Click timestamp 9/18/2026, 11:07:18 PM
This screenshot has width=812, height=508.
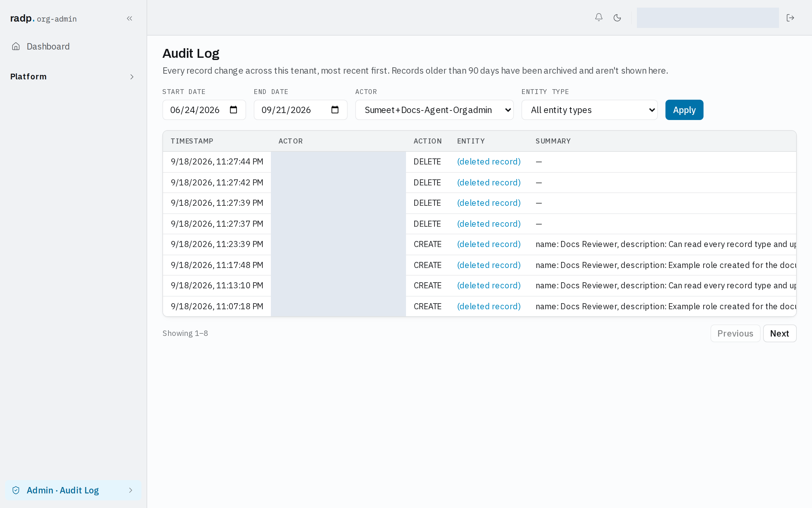pyautogui.click(x=217, y=306)
